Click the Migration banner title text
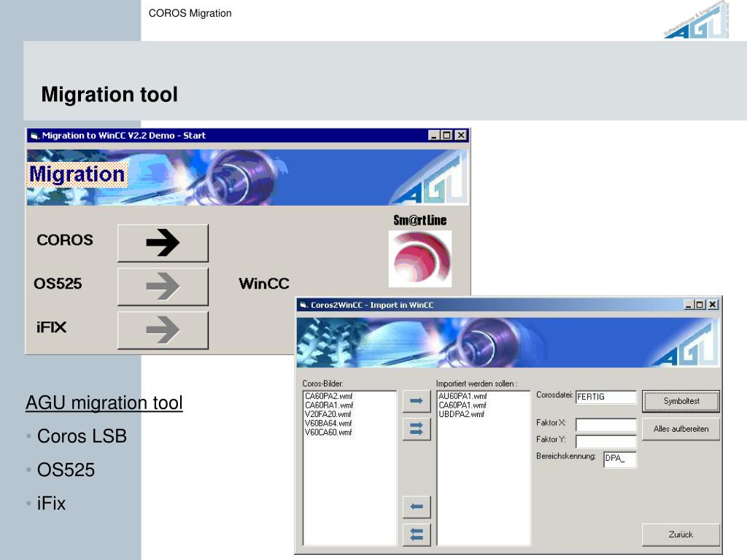 pyautogui.click(x=77, y=174)
